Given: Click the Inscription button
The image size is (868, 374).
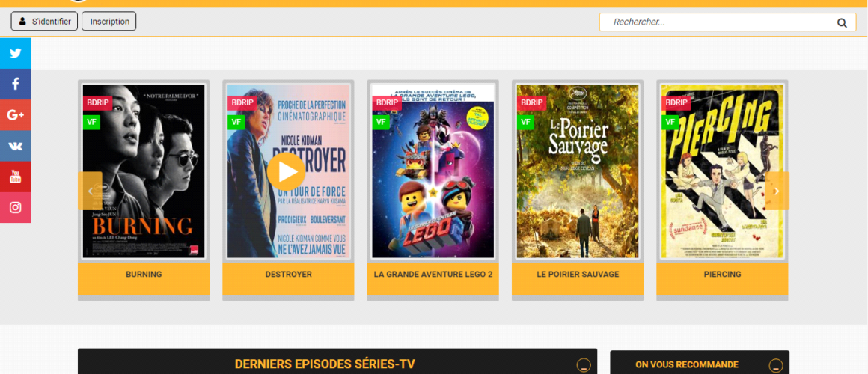Looking at the screenshot, I should (x=109, y=22).
